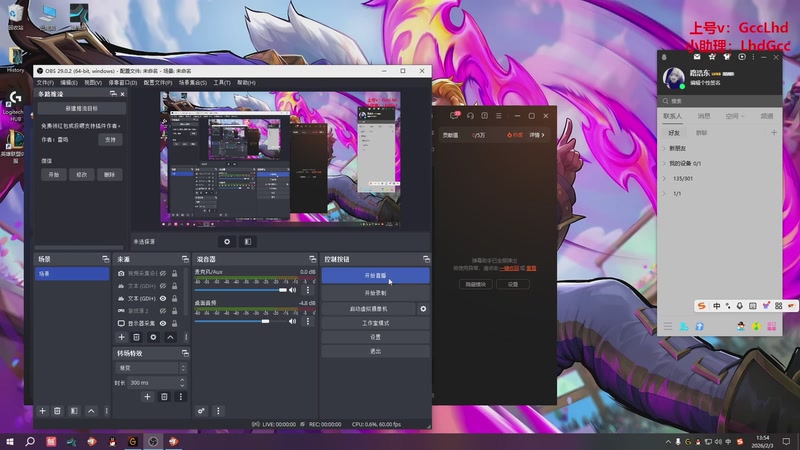
Task: Open skin shirt icon in QQ header
Action: pyautogui.click(x=727, y=57)
